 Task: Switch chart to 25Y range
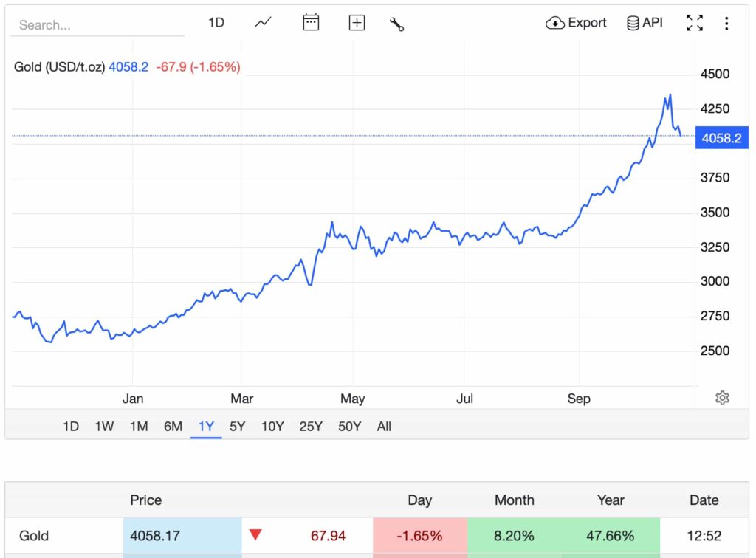pos(311,426)
